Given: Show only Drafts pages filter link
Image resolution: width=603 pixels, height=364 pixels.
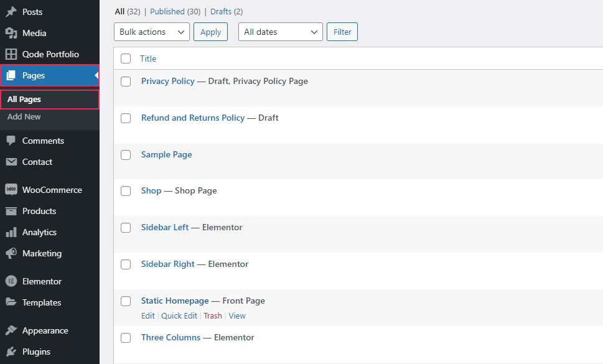Looking at the screenshot, I should (x=221, y=11).
